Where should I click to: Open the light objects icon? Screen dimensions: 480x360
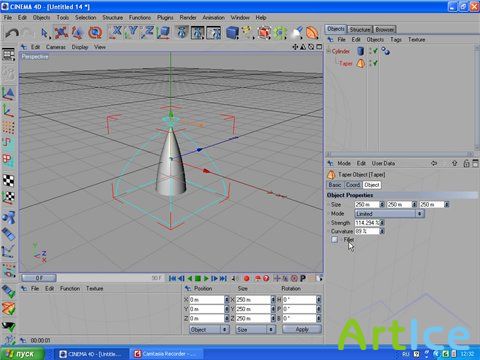click(296, 33)
